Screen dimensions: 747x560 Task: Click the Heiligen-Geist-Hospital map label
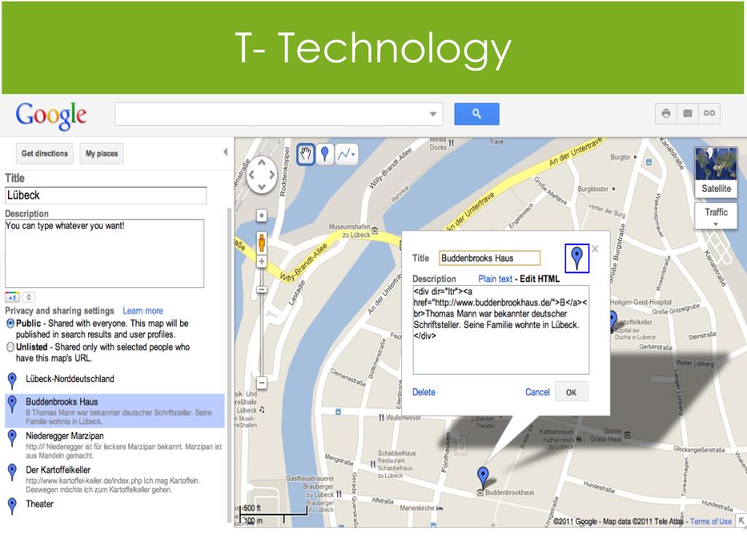click(640, 303)
